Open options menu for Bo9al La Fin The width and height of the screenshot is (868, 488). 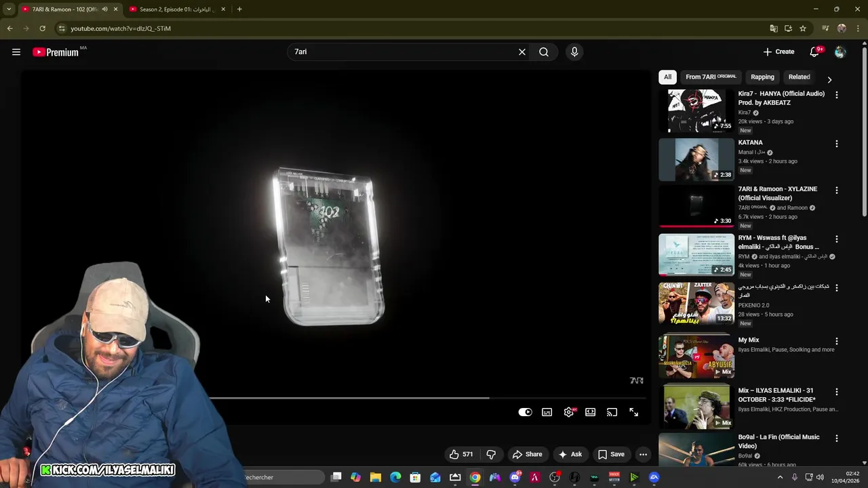tap(837, 439)
